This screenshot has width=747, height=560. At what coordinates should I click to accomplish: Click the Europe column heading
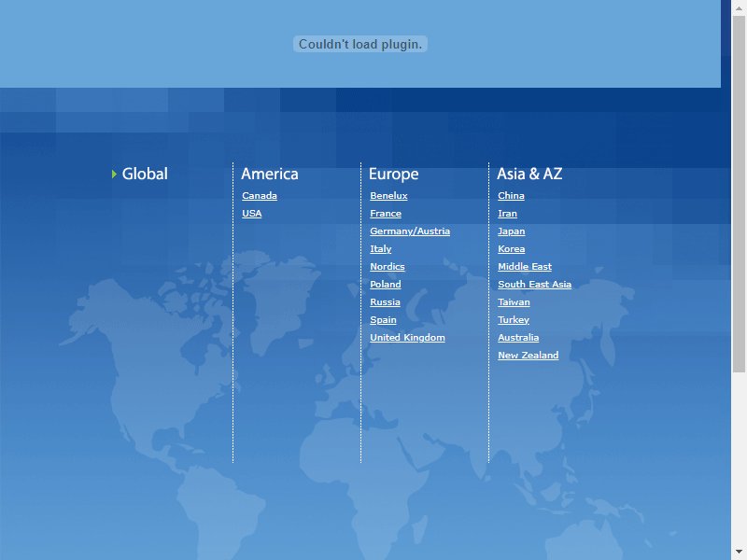(x=393, y=175)
